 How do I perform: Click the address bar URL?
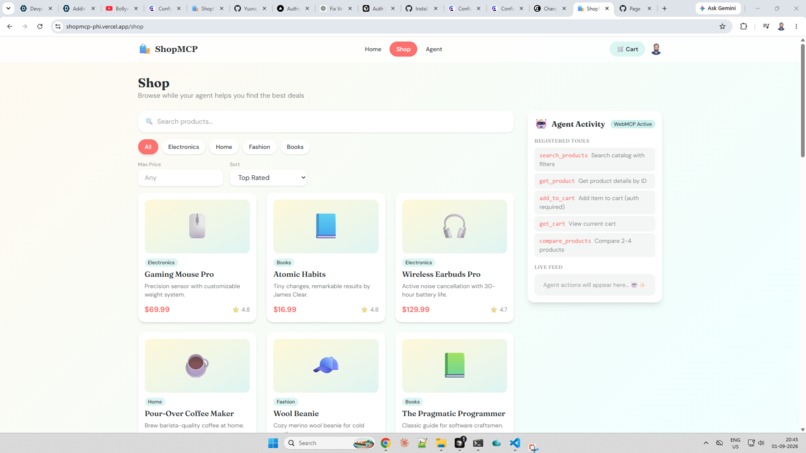point(104,26)
